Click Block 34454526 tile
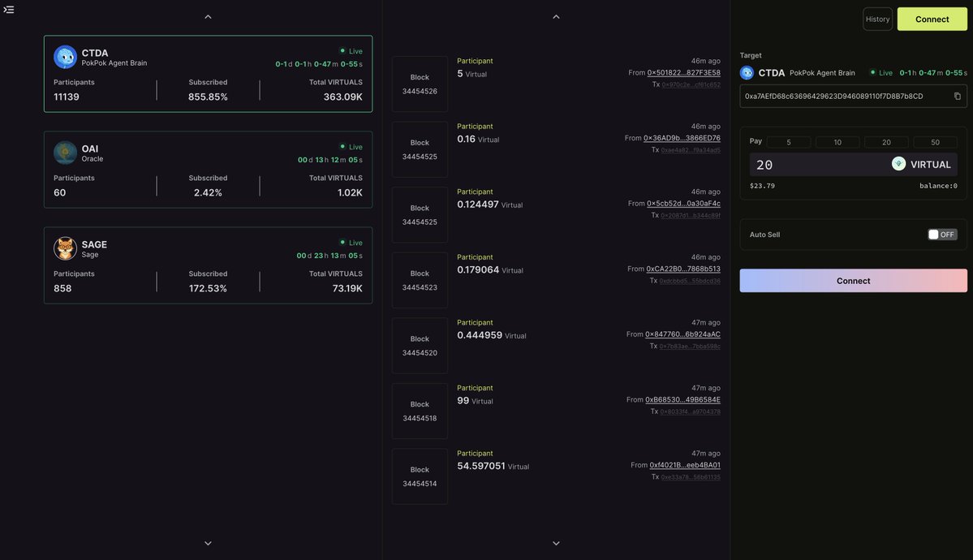The width and height of the screenshot is (973, 560). (420, 84)
